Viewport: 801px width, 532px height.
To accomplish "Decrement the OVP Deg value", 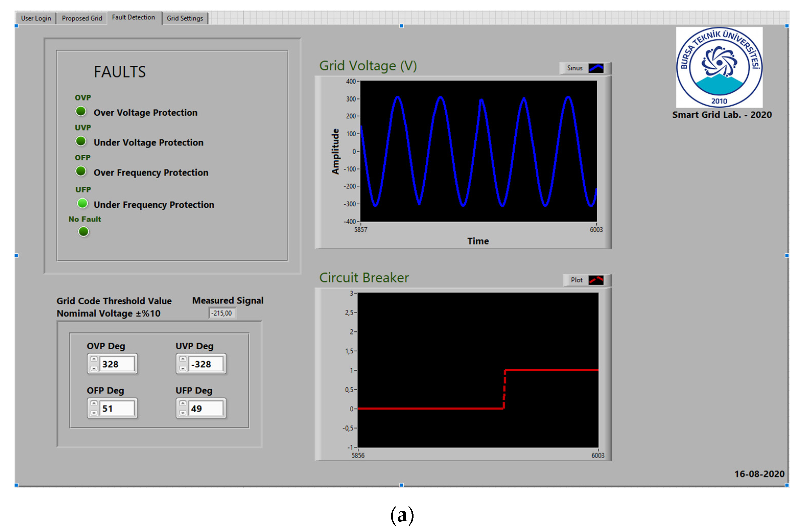I will click(x=94, y=368).
